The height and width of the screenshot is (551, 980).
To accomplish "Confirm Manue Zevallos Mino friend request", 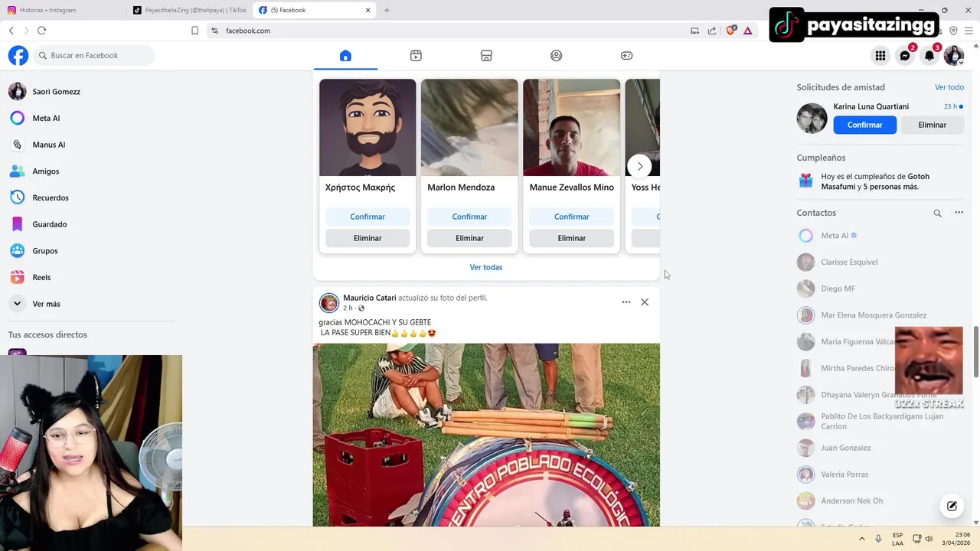I will 571,217.
